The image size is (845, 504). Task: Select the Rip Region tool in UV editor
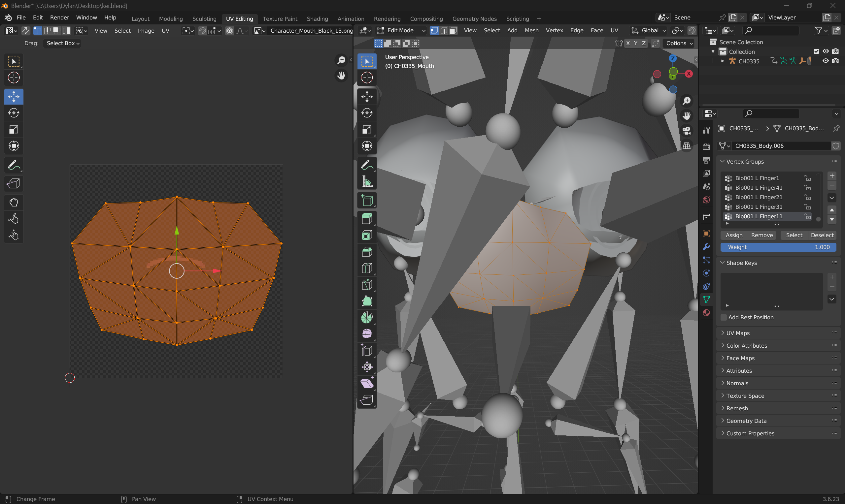[x=14, y=183]
